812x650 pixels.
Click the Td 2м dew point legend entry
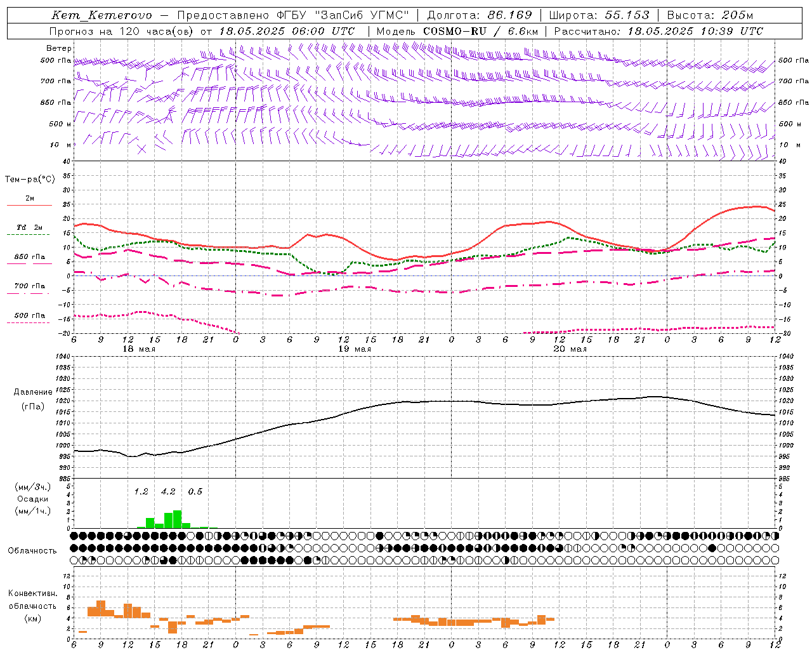pyautogui.click(x=29, y=230)
